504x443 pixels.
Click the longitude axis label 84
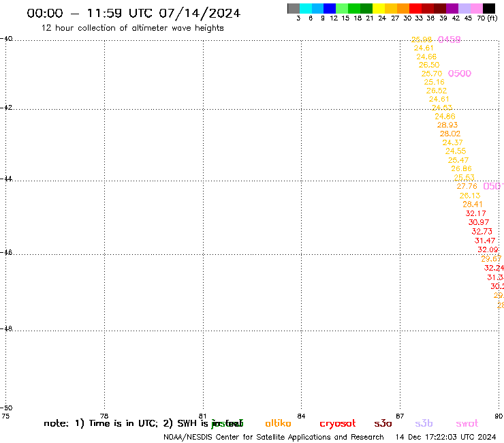tap(301, 416)
